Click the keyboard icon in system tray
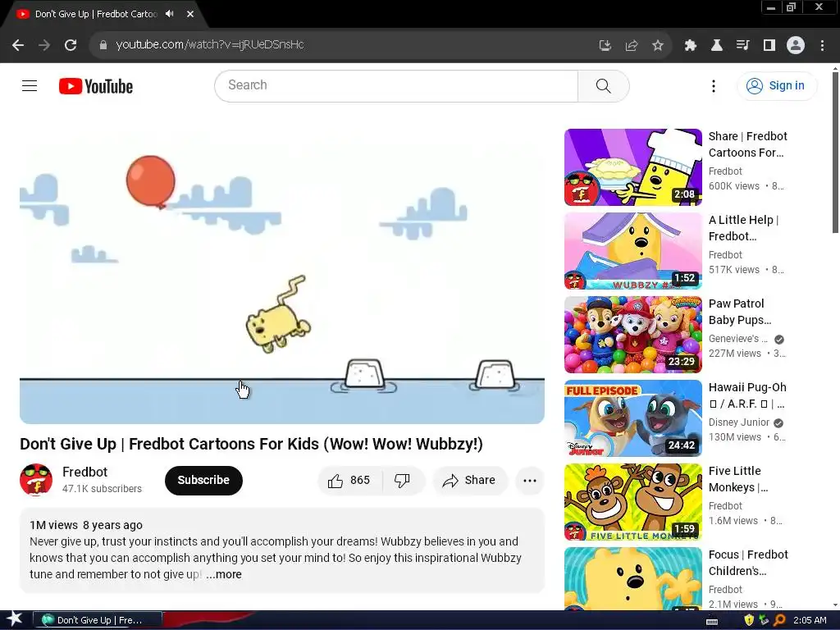This screenshot has width=840, height=630. pos(712,621)
